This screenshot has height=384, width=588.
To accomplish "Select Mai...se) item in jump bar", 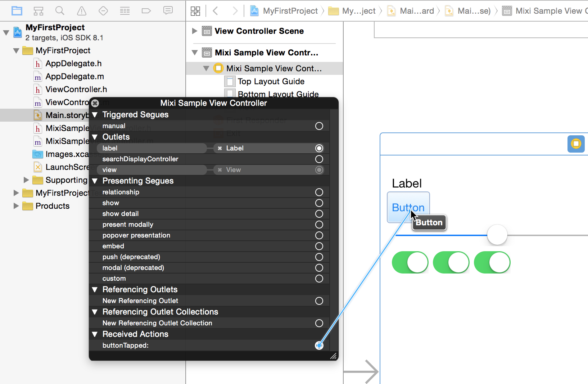I will (x=468, y=11).
